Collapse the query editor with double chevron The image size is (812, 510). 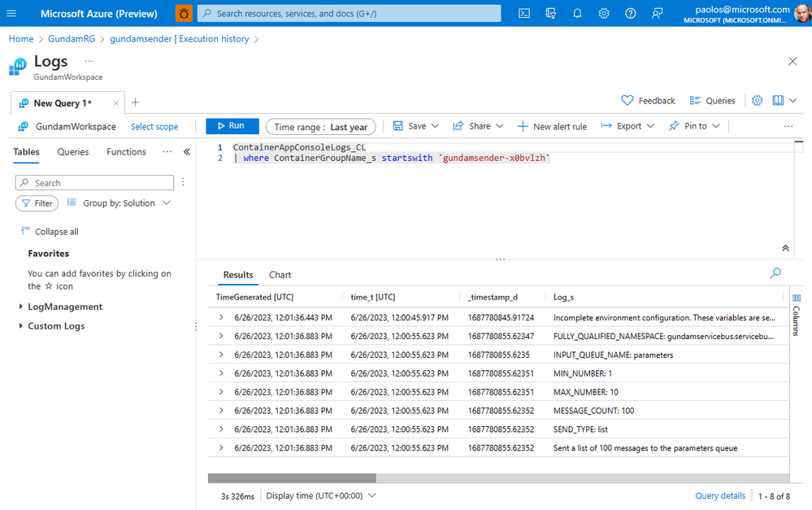786,248
